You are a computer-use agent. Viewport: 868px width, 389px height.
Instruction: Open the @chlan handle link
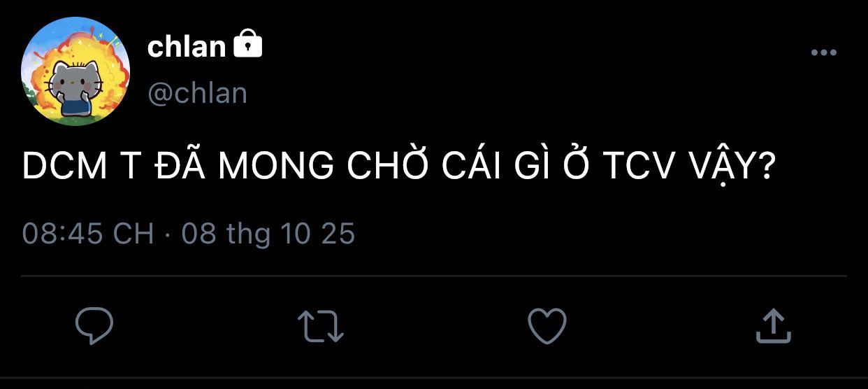tap(197, 93)
